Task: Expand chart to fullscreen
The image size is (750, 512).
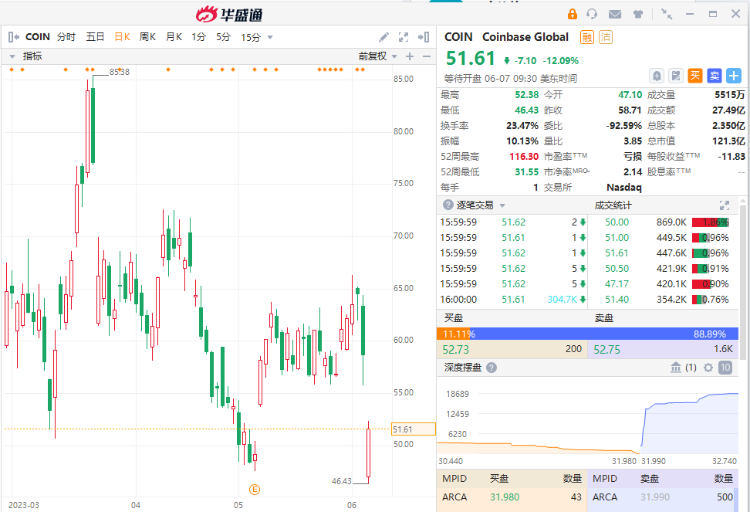Action: (404, 37)
